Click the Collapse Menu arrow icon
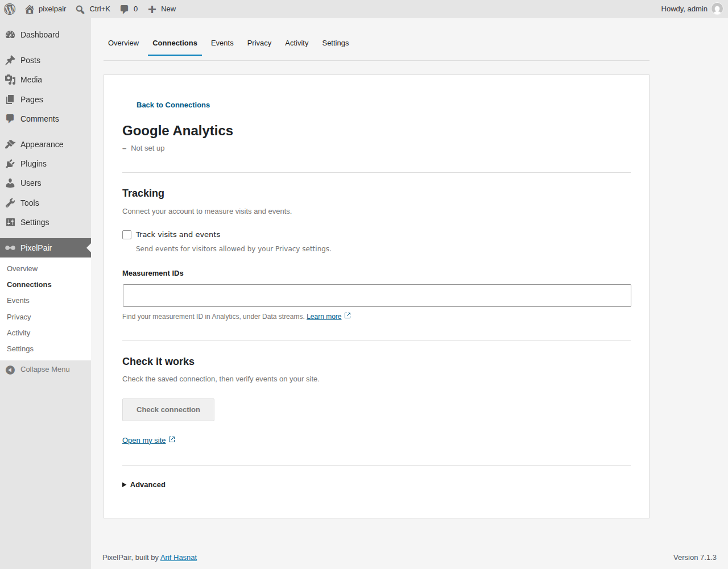 (10, 370)
